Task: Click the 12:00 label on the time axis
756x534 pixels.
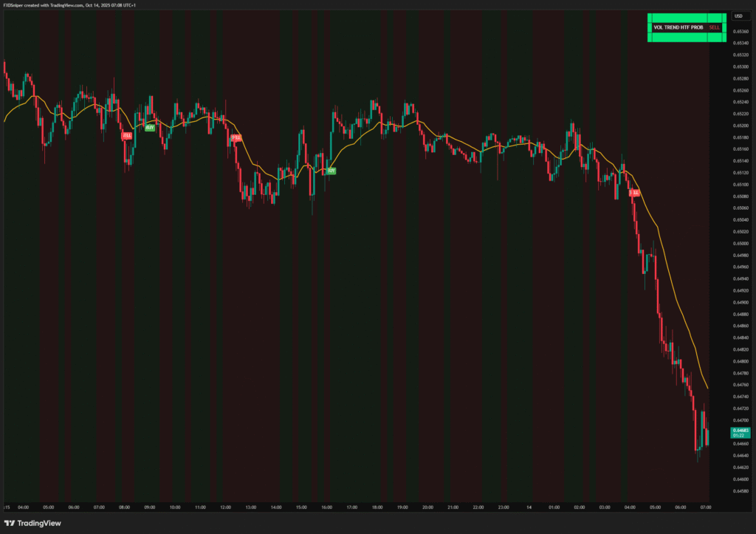Action: pyautogui.click(x=225, y=507)
